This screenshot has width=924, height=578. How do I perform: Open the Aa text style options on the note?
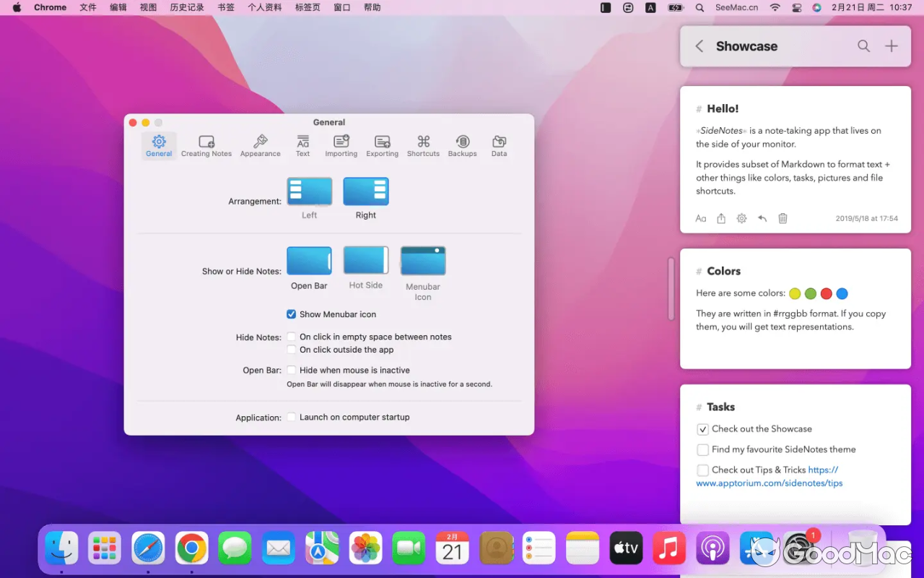point(700,217)
